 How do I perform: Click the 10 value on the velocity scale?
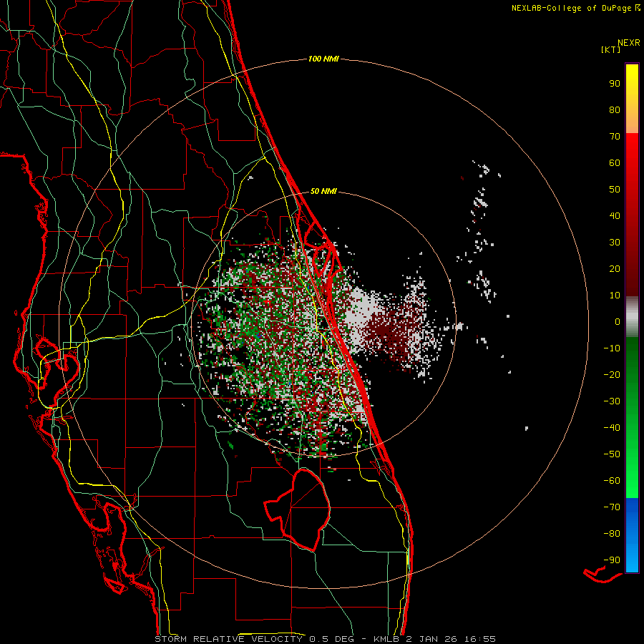[615, 296]
